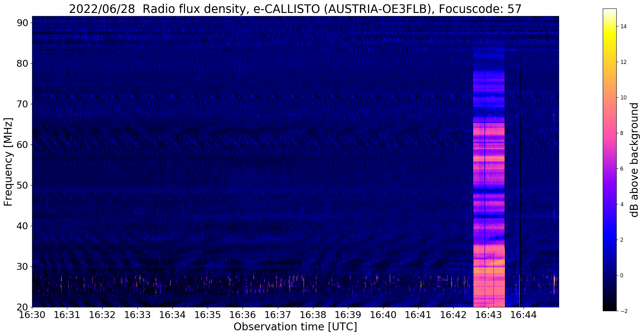Click the 16:40 time tick label

pyautogui.click(x=383, y=315)
